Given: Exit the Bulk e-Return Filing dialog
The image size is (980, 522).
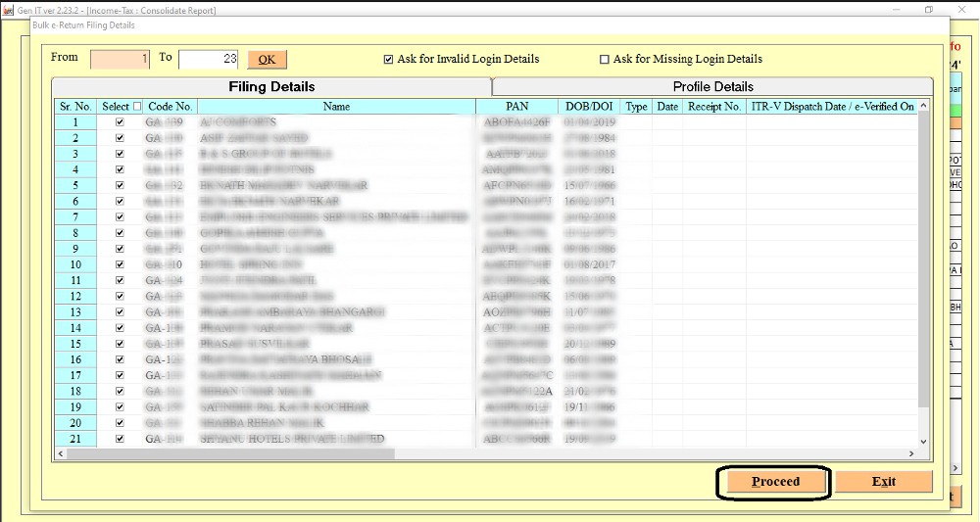Looking at the screenshot, I should coord(884,482).
